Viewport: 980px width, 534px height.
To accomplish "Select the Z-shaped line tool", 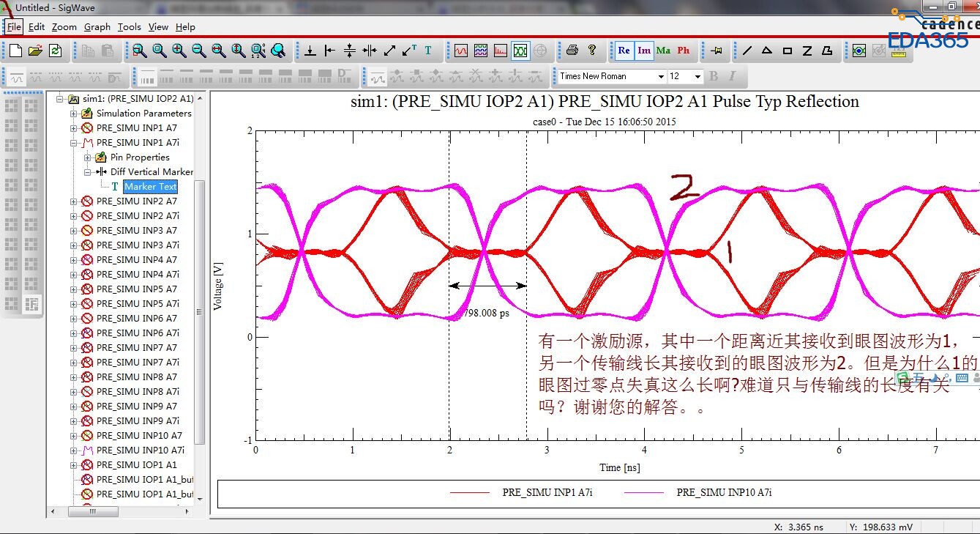I will [807, 51].
